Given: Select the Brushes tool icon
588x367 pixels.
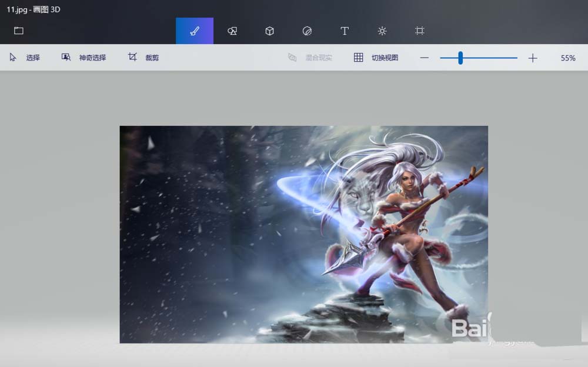Looking at the screenshot, I should (x=194, y=31).
